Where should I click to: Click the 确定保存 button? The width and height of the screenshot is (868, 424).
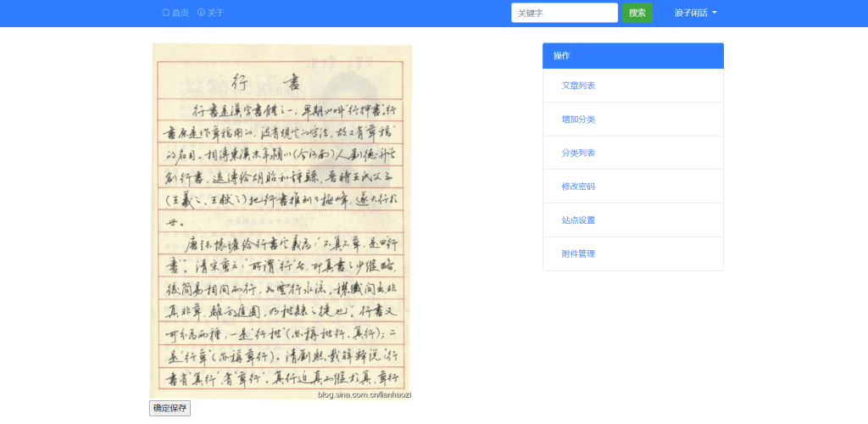[x=170, y=409]
